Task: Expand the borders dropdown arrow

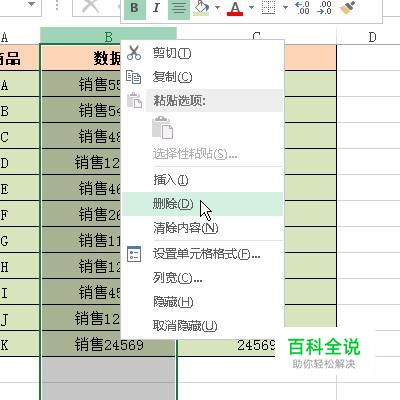Action: point(285,7)
